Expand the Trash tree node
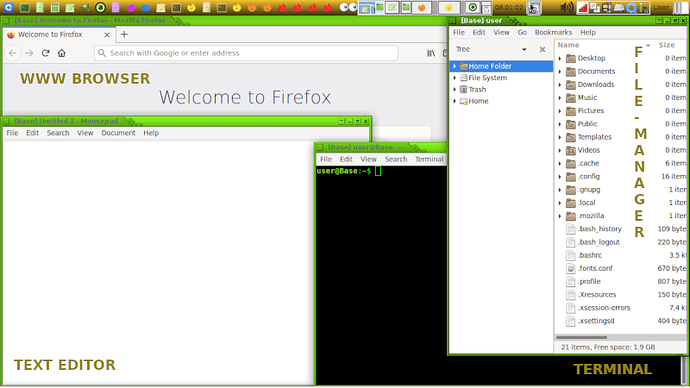This screenshot has height=388, width=690. [455, 89]
